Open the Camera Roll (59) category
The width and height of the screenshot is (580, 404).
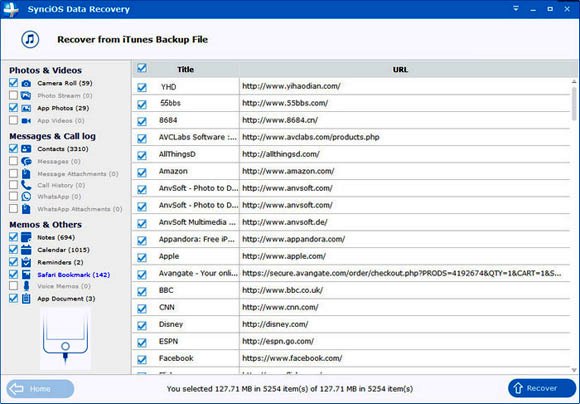pyautogui.click(x=65, y=83)
